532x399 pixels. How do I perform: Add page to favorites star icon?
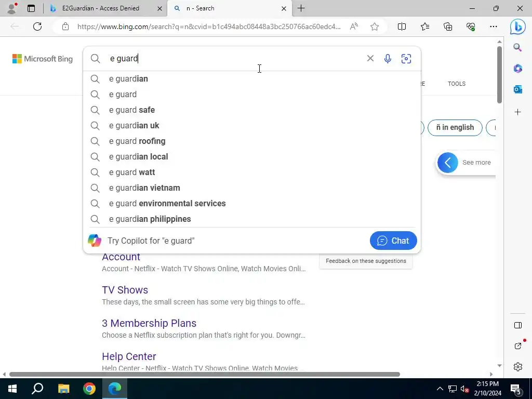pos(375,27)
